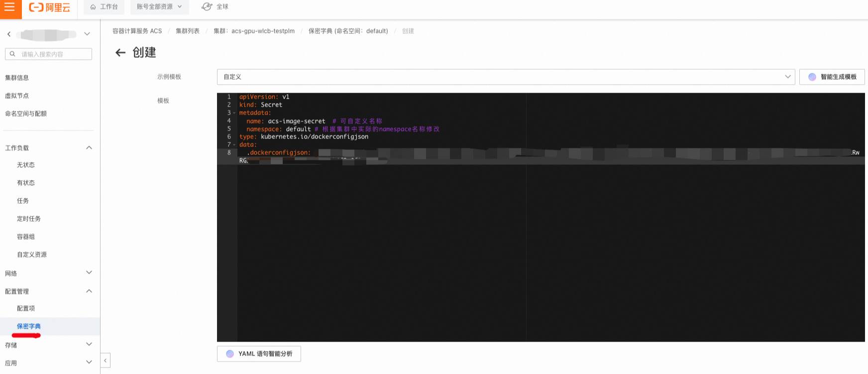Open 配置项 under config management

tap(26, 308)
